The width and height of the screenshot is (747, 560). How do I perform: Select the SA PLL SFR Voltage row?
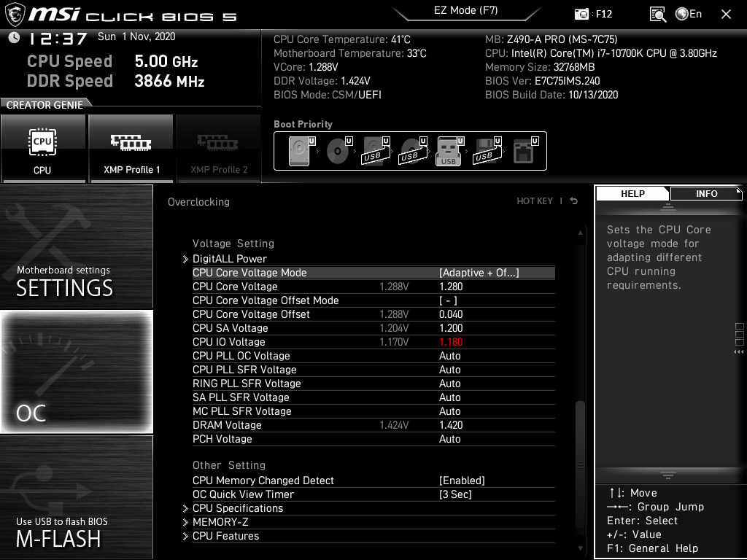[373, 397]
